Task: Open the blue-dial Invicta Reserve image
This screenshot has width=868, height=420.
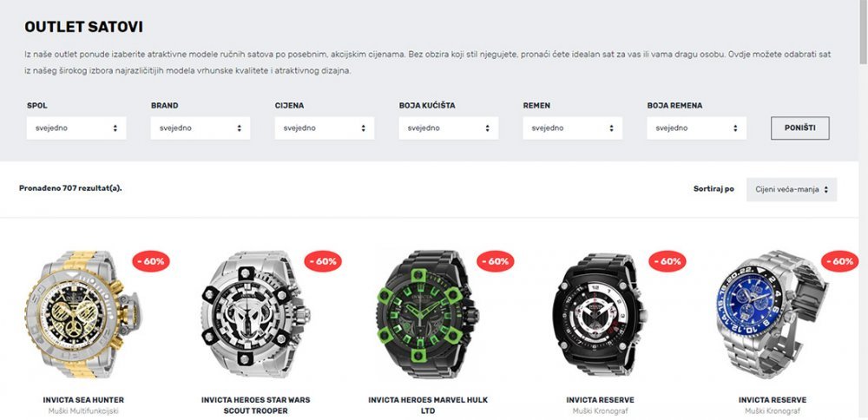Action: coord(772,314)
